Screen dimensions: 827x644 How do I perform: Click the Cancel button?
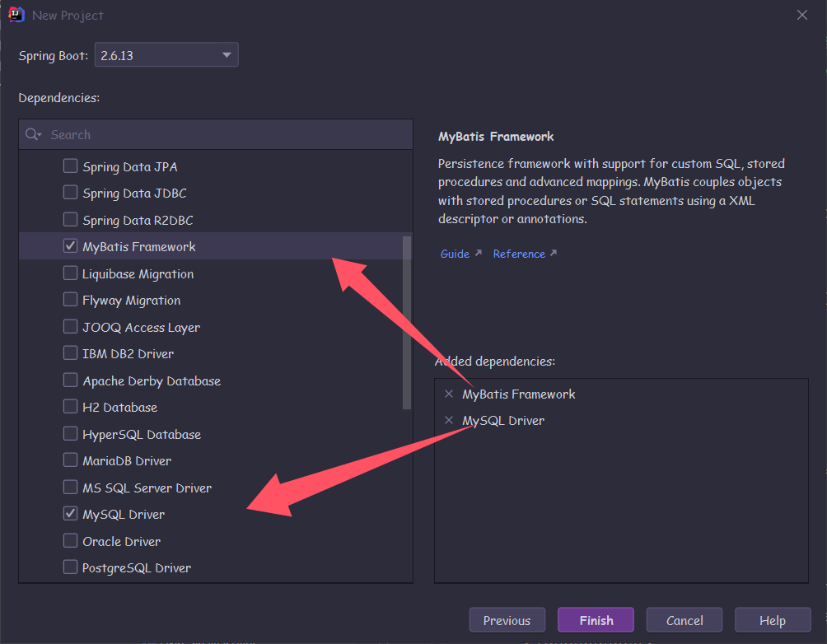point(684,620)
